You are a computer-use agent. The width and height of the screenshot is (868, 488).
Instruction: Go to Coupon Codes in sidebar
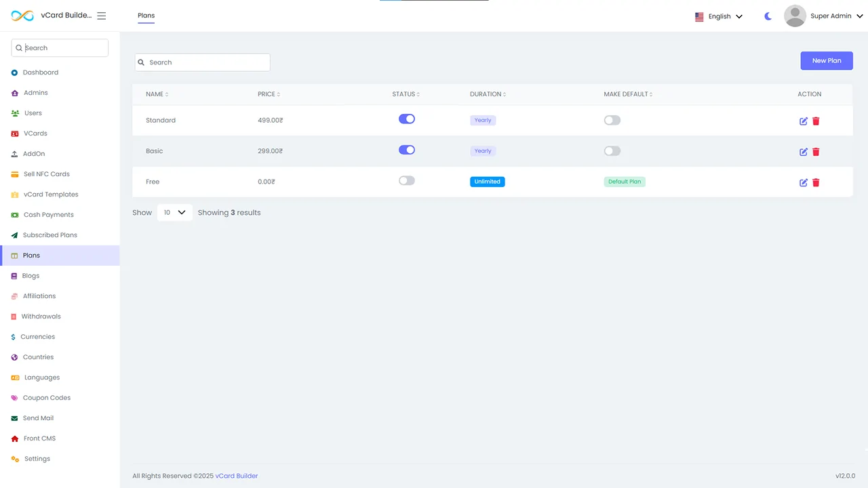(46, 398)
